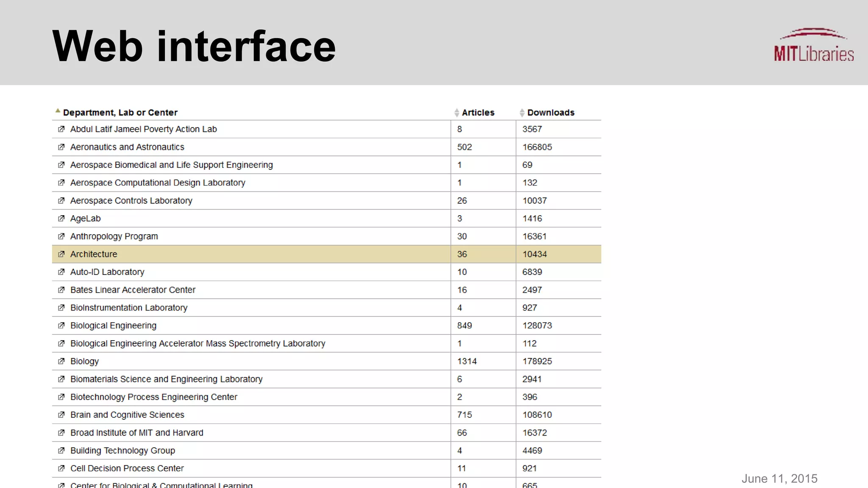Select the AgeLab name text
The height and width of the screenshot is (488, 868).
pyautogui.click(x=86, y=219)
